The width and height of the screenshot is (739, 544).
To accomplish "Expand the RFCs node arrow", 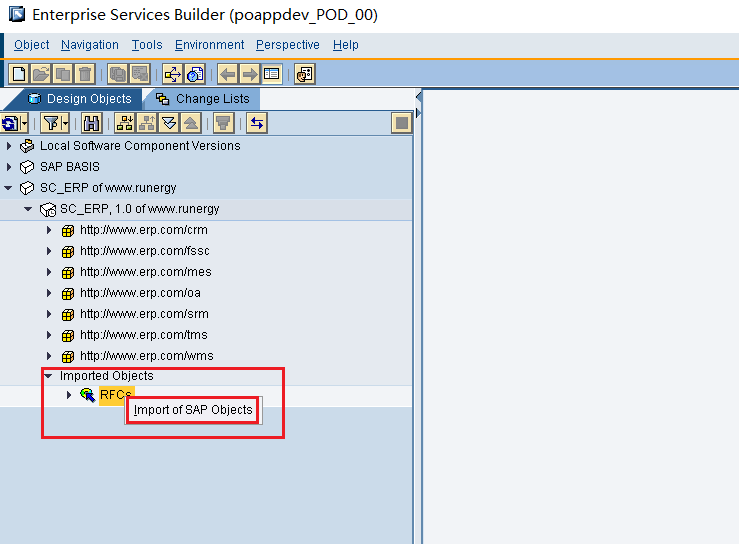I will [x=69, y=395].
